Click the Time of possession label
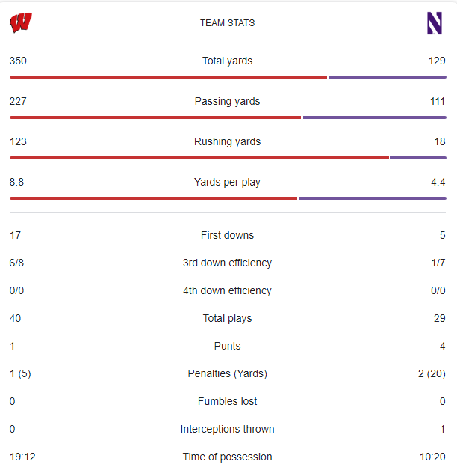457x476 pixels. (x=227, y=457)
